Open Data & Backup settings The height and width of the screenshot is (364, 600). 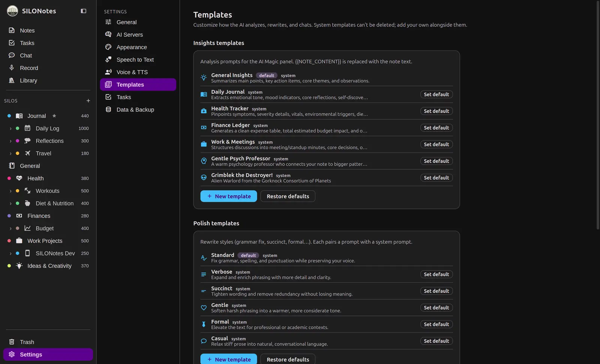[138, 109]
